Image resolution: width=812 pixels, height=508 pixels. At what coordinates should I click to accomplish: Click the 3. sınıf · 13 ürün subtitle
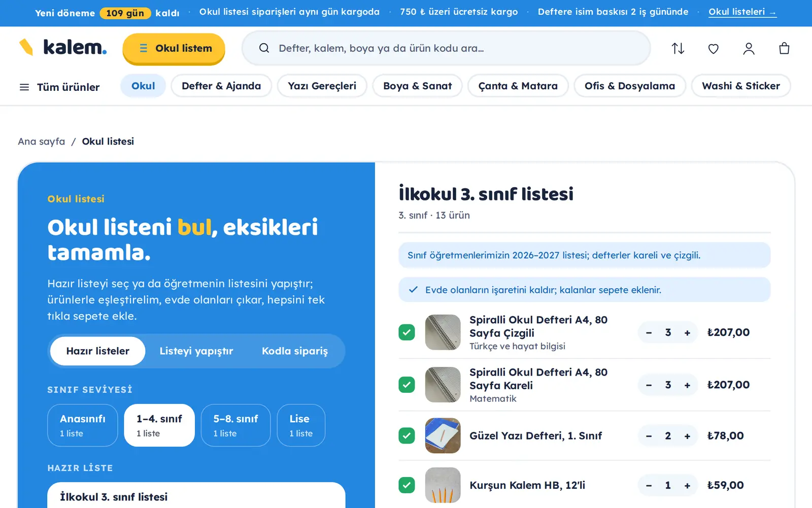[434, 215]
